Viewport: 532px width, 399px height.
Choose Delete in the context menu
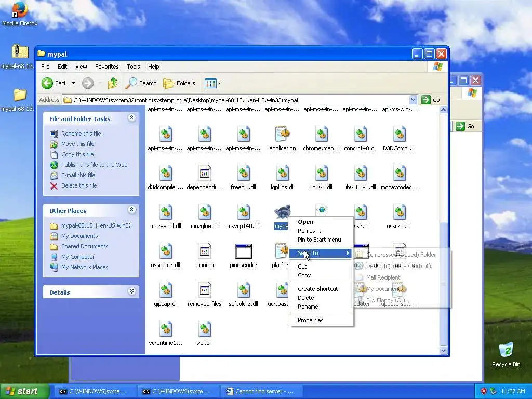pyautogui.click(x=321, y=298)
